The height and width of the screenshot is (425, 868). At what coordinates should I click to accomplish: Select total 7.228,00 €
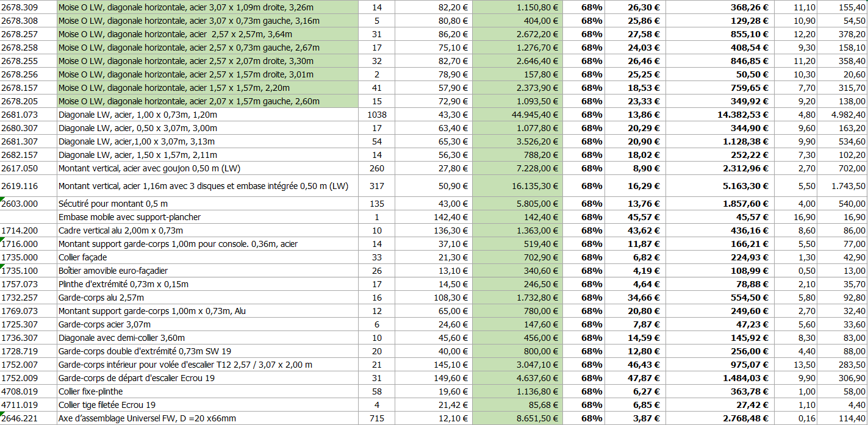[x=517, y=168]
